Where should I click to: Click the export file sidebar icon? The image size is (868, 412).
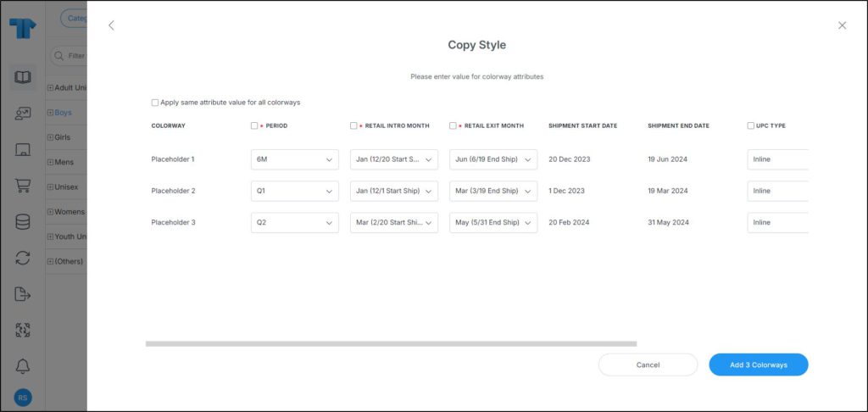23,294
